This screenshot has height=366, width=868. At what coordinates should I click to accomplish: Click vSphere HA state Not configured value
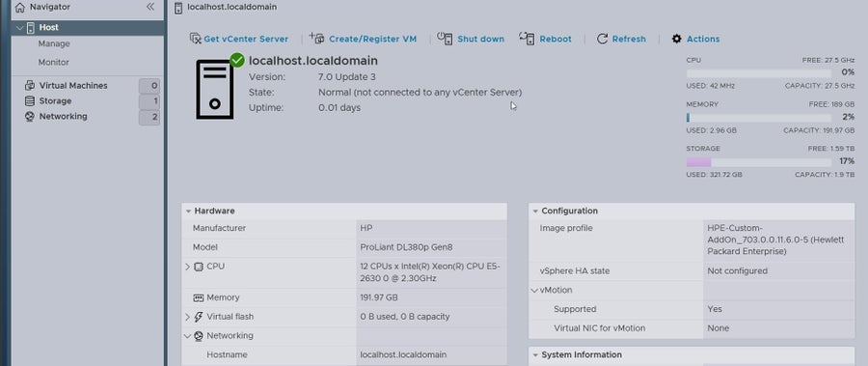[738, 271]
